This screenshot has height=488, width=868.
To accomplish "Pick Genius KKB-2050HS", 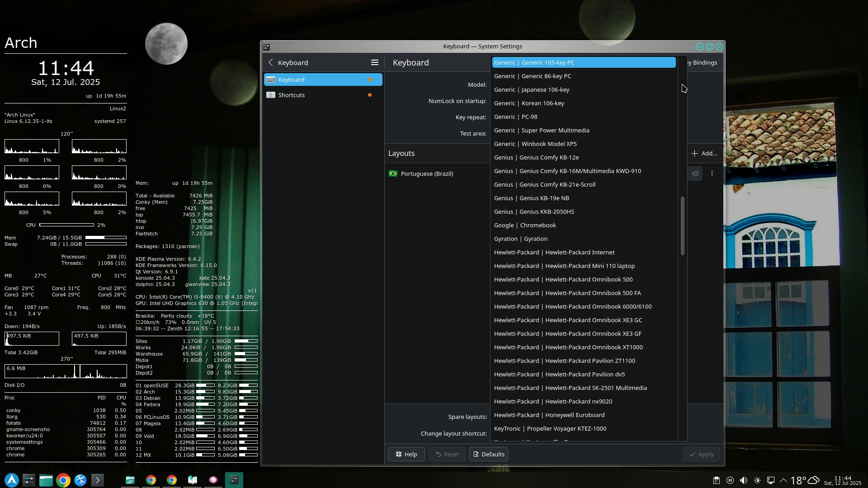I will tap(584, 211).
